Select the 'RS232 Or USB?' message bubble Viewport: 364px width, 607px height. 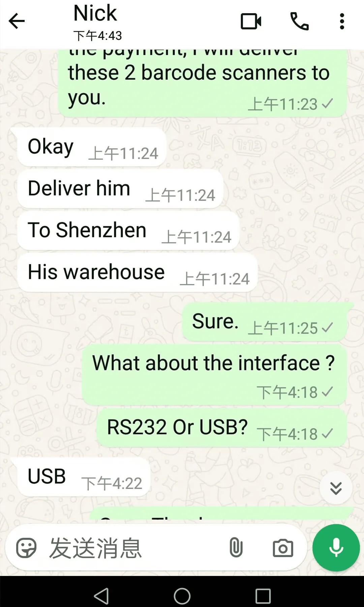click(222, 428)
